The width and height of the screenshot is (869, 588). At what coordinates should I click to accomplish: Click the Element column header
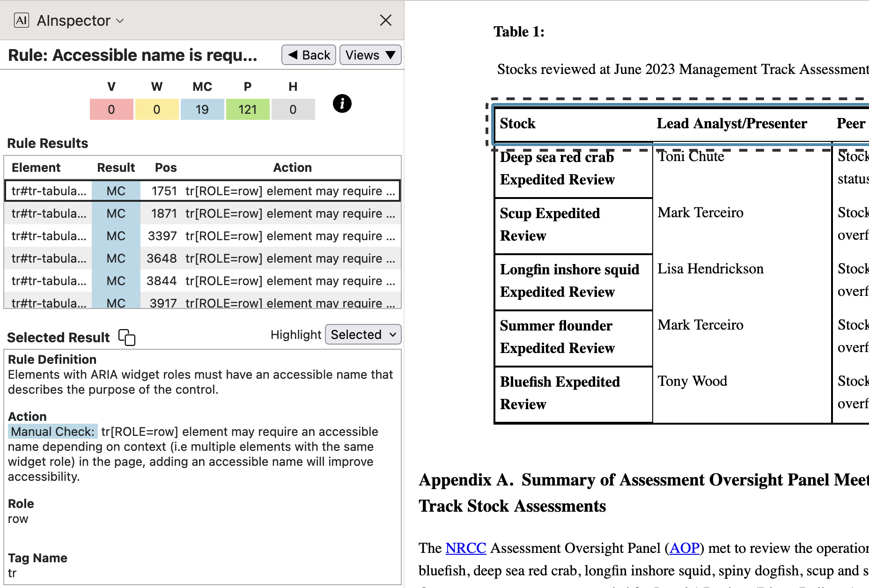36,168
